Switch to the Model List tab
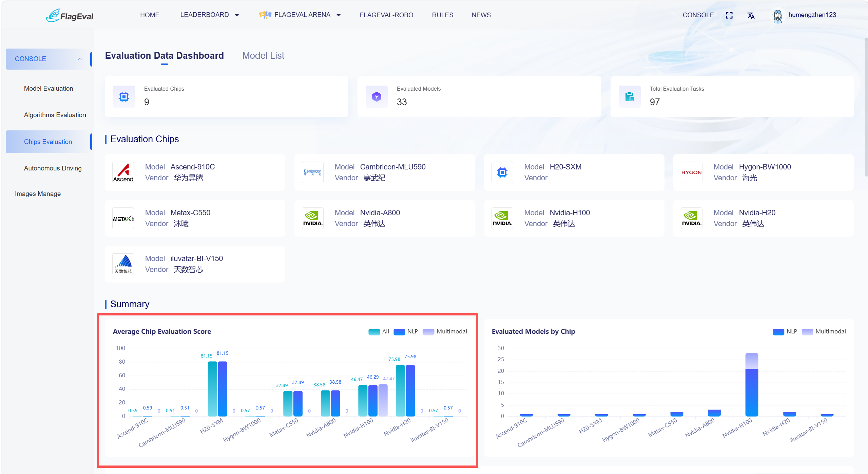 [263, 55]
